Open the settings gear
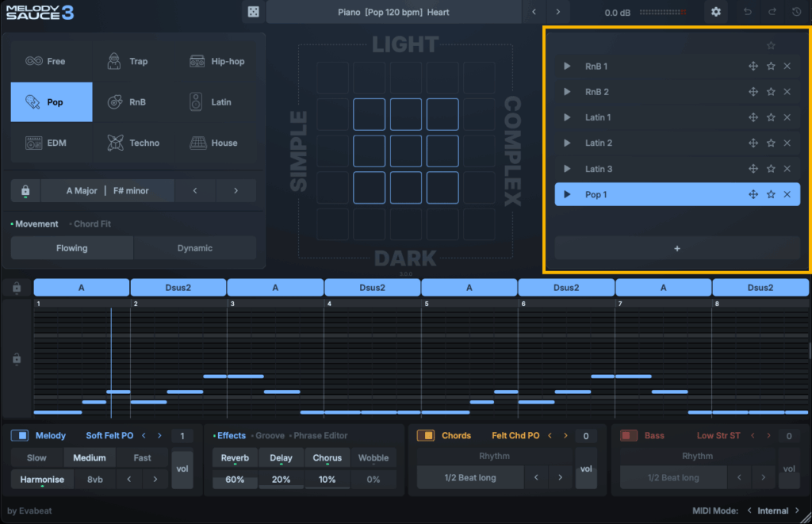The width and height of the screenshot is (812, 524). (716, 12)
